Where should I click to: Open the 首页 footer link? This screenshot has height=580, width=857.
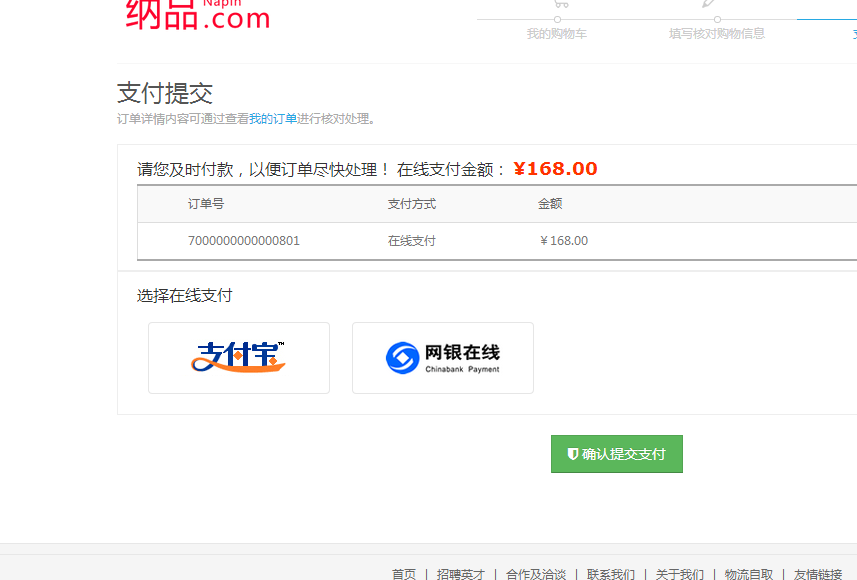(x=404, y=574)
